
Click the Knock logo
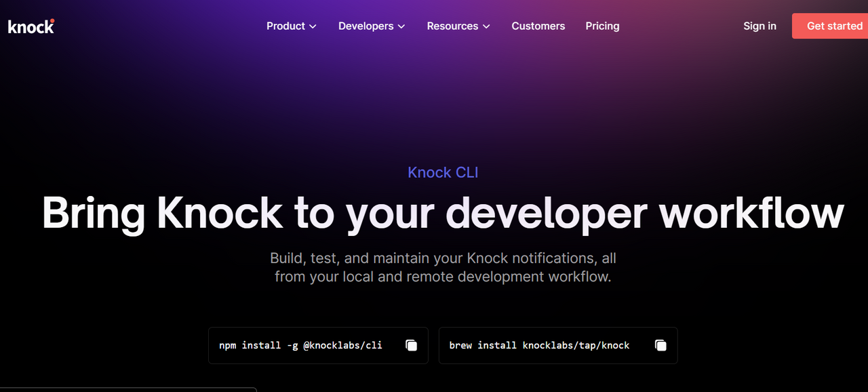(x=31, y=26)
